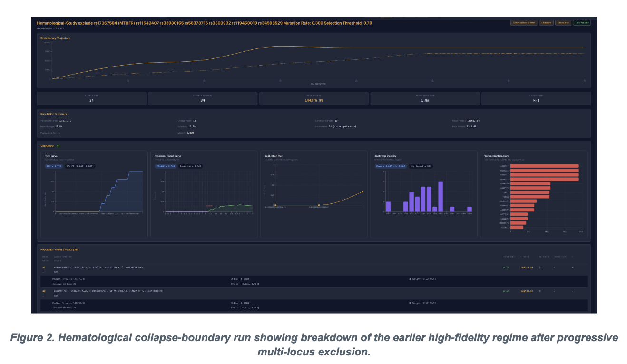The image size is (627, 364).
Task: Open the Convergence Viewer
Action: click(523, 22)
